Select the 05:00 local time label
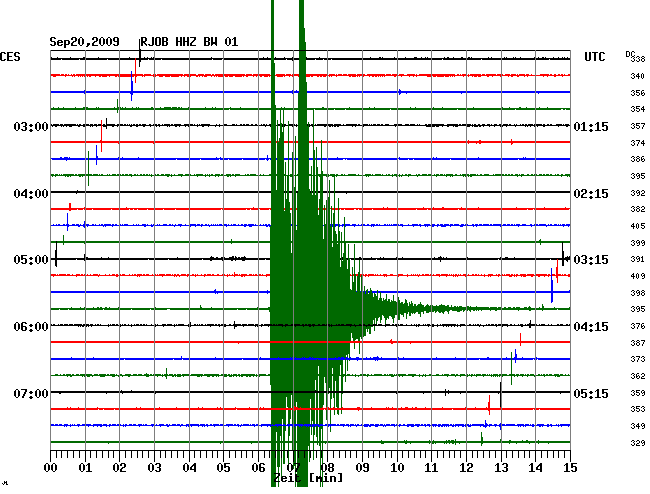This screenshot has width=650, height=494. (31, 260)
